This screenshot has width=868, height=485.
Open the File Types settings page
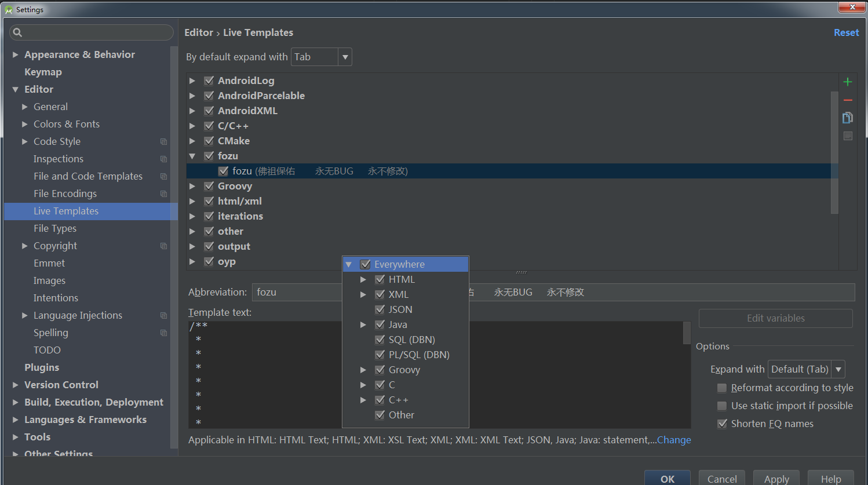55,228
